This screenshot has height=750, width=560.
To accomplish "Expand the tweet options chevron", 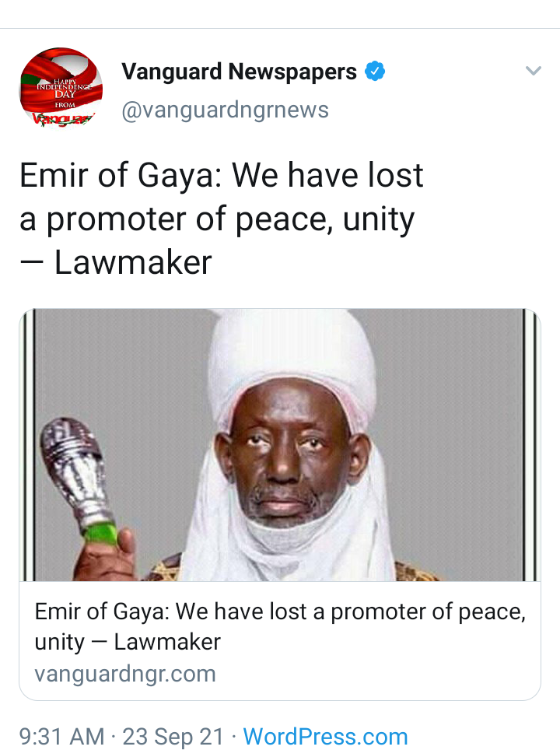I will coord(534,72).
